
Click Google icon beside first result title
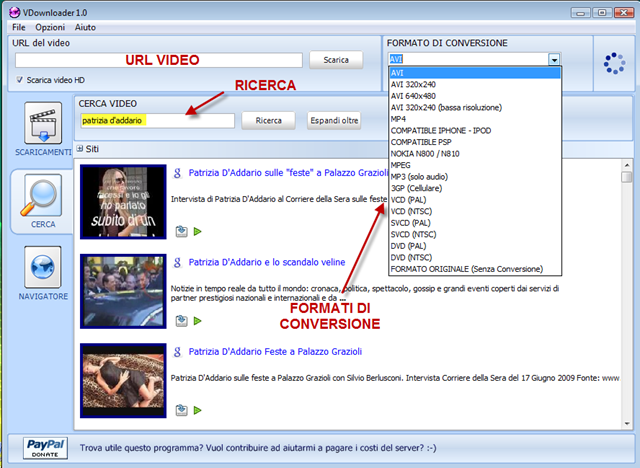coord(177,173)
